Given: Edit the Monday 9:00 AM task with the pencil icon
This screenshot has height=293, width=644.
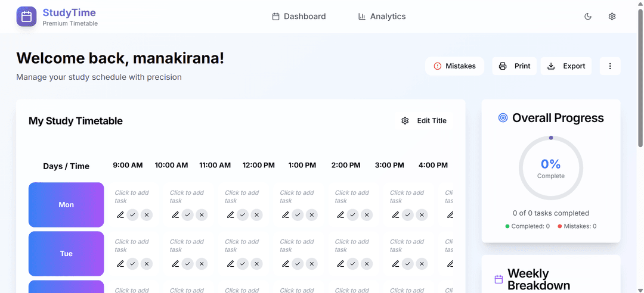Looking at the screenshot, I should [x=120, y=214].
